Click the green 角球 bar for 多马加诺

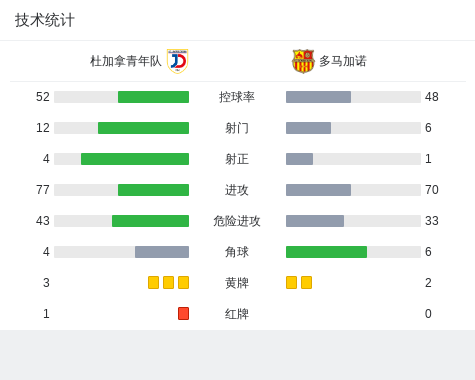point(326,252)
